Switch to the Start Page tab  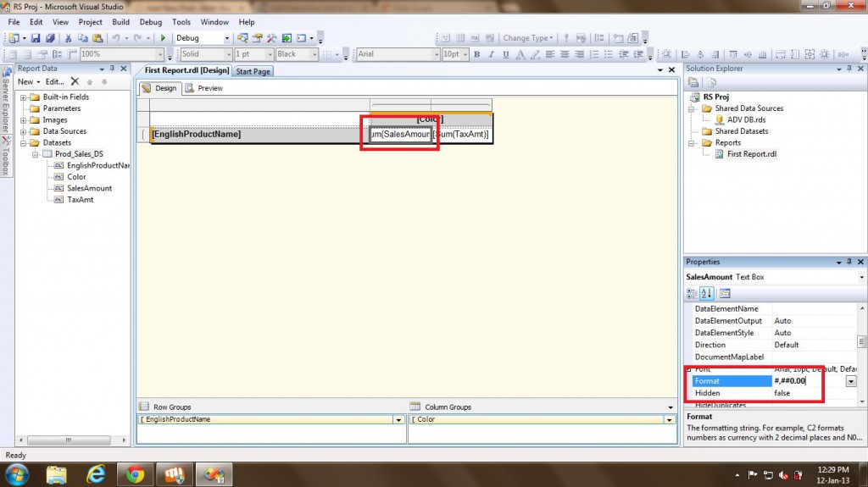point(253,71)
